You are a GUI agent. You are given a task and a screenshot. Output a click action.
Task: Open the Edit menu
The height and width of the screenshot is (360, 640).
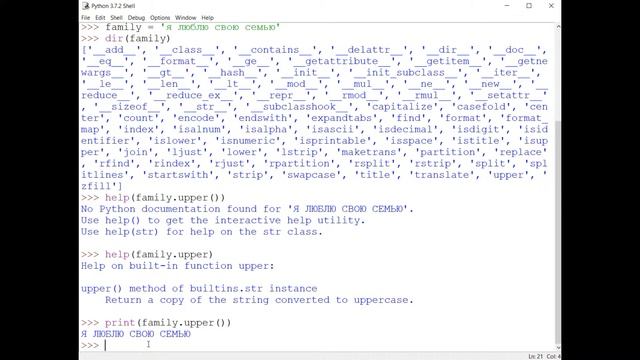100,18
